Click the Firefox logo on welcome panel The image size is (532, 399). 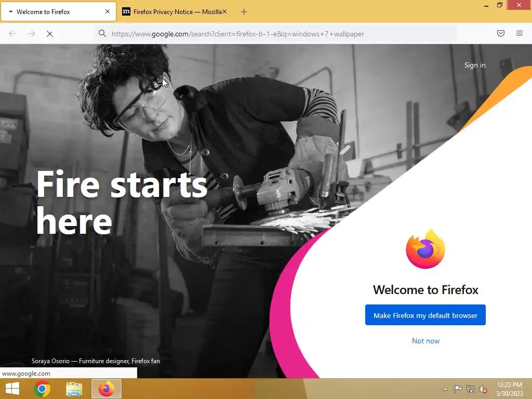point(425,249)
